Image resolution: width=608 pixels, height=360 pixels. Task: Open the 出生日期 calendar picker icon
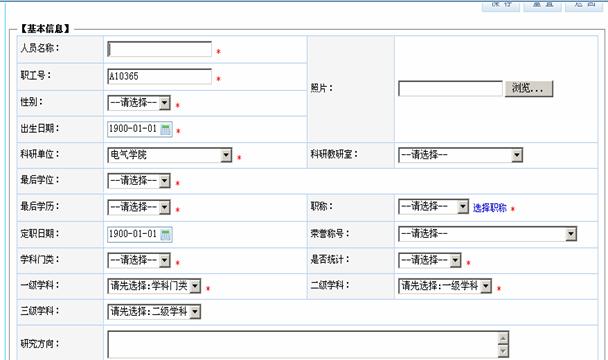tap(166, 129)
